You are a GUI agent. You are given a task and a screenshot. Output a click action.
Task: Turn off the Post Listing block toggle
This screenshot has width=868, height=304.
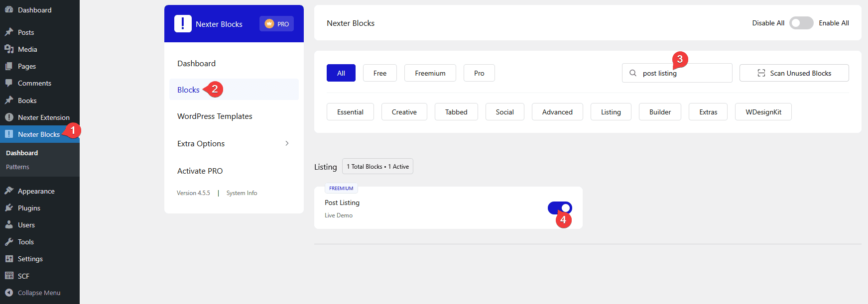click(x=560, y=208)
